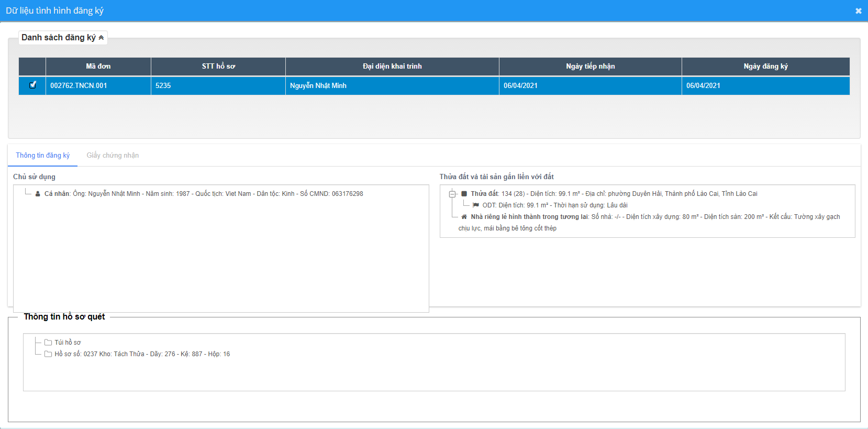Click the Túi hồ sơ folder icon
Image resolution: width=868 pixels, height=429 pixels.
(x=48, y=343)
